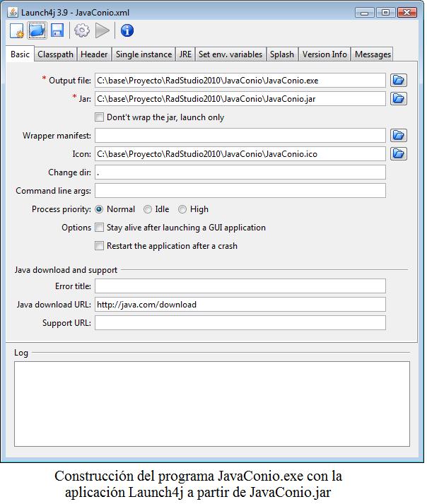The width and height of the screenshot is (427, 504).
Task: Select High process priority
Action: [x=182, y=209]
